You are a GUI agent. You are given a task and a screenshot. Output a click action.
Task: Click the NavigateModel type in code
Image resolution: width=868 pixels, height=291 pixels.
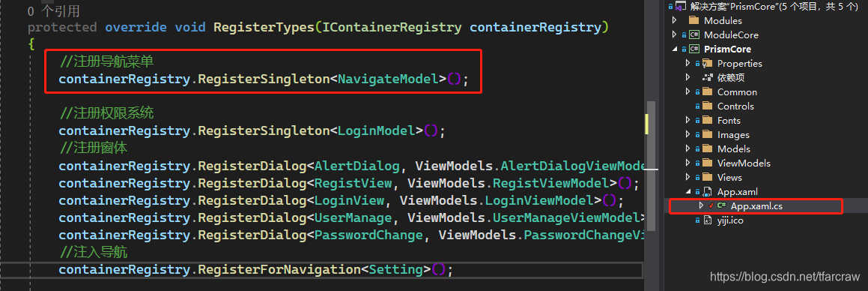pos(387,79)
